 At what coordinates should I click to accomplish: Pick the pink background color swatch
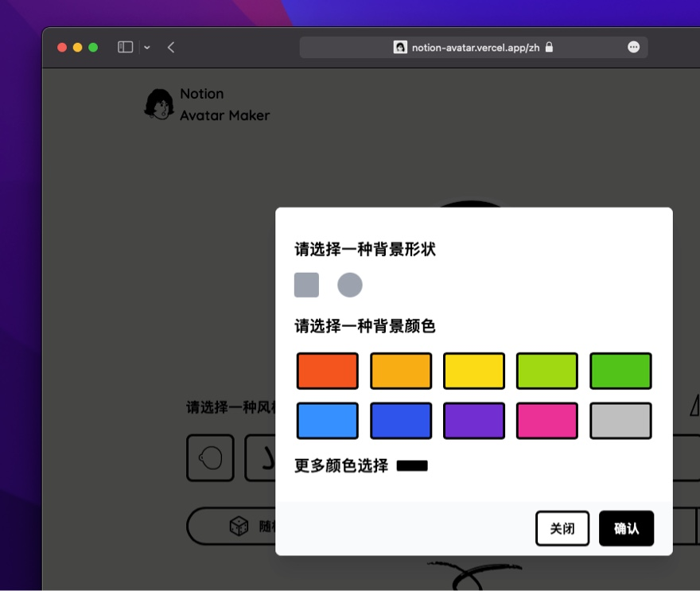[547, 420]
